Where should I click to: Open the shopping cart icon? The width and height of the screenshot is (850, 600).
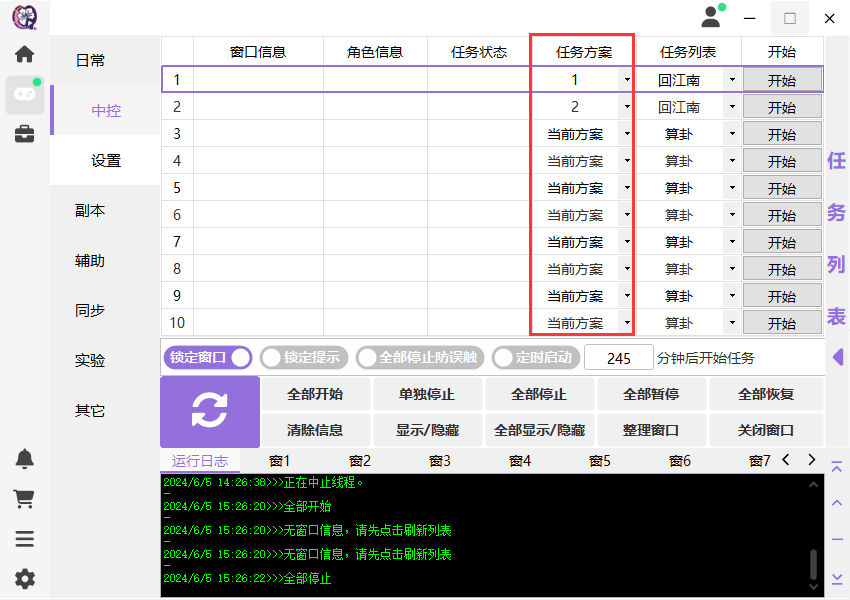24,499
